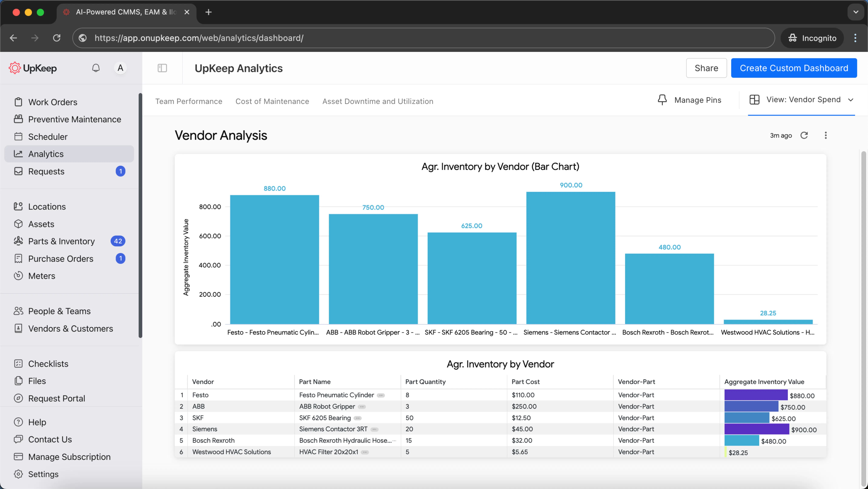Refresh the Vendor Analysis dashboard
This screenshot has height=489, width=868.
[804, 135]
